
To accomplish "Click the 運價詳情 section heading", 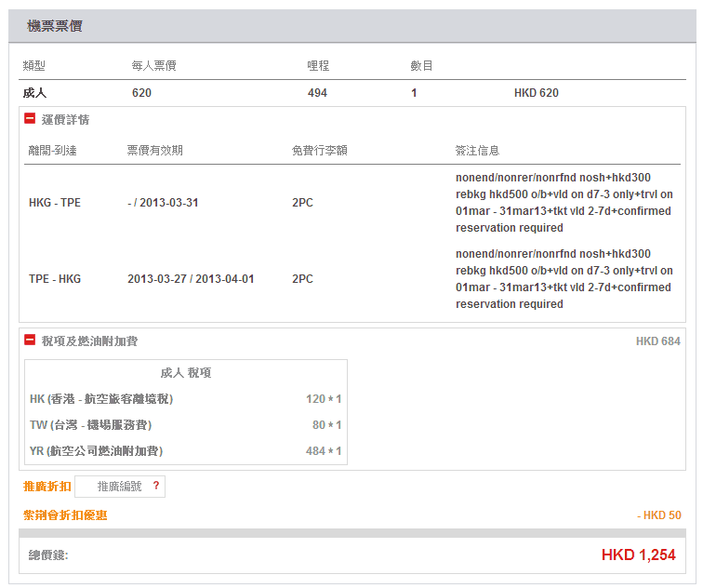I will point(65,120).
